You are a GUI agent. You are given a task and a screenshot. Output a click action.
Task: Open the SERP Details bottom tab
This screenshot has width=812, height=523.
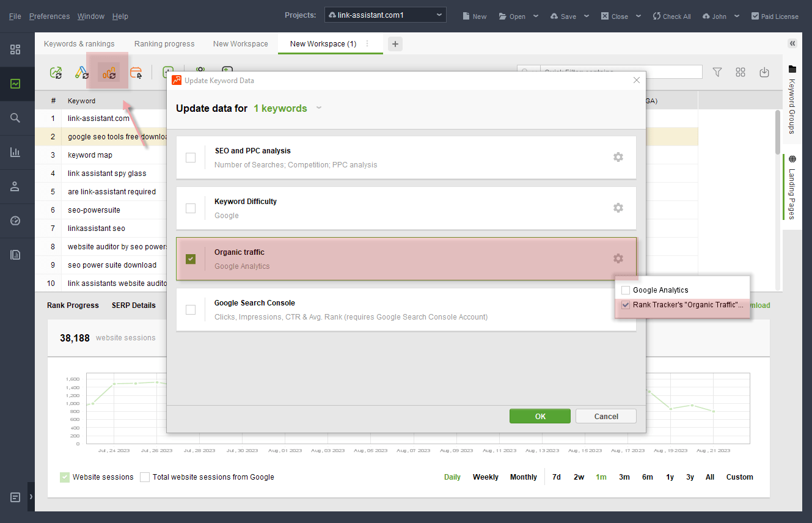click(x=134, y=305)
